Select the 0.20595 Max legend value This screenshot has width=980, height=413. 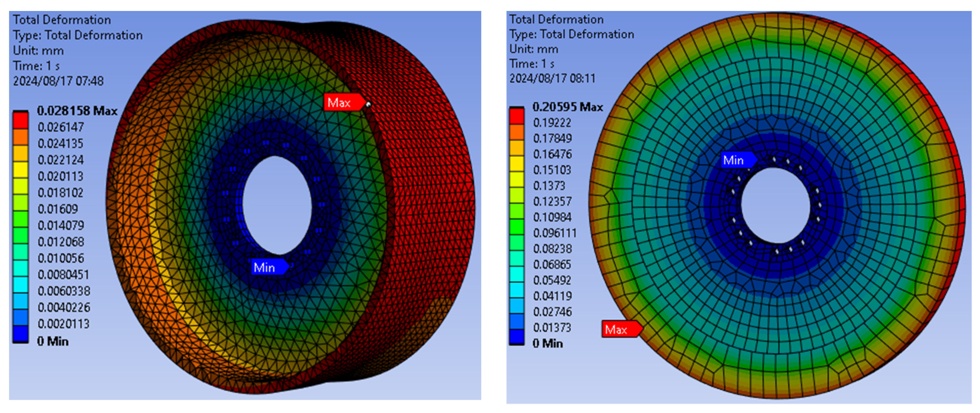pyautogui.click(x=567, y=107)
